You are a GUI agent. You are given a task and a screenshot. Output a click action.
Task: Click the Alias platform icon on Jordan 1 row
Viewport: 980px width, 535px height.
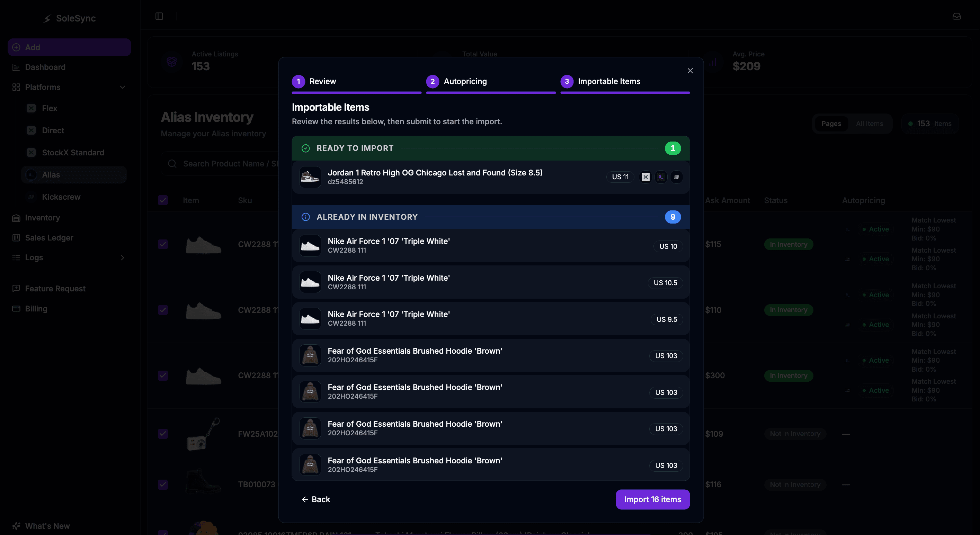pyautogui.click(x=661, y=177)
